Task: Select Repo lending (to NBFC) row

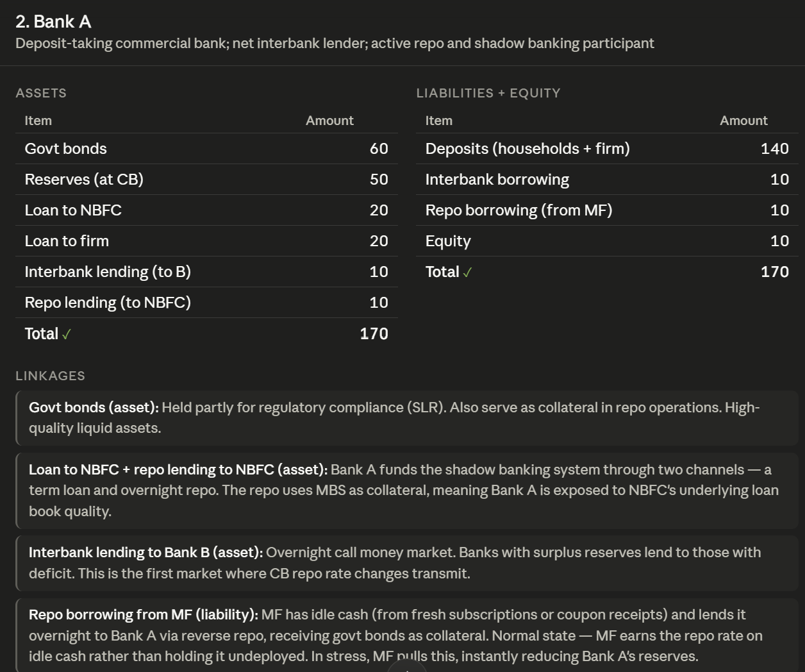Action: coord(206,303)
